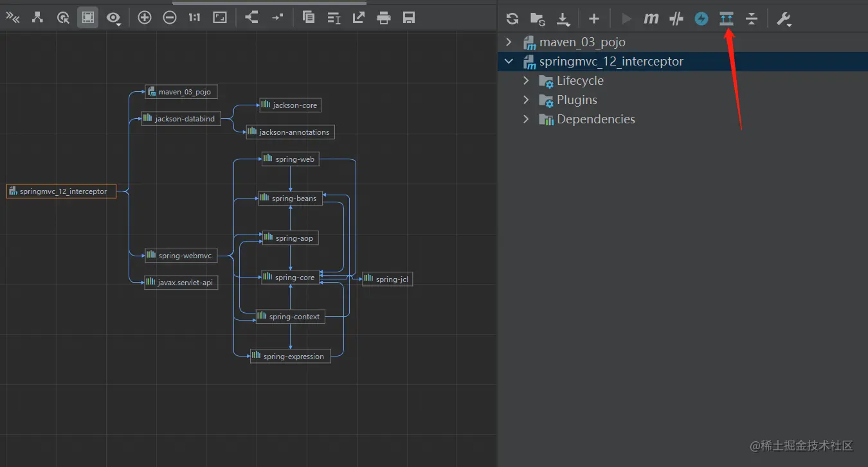Collapse the springmvc_12_interceptor project node

tap(509, 62)
